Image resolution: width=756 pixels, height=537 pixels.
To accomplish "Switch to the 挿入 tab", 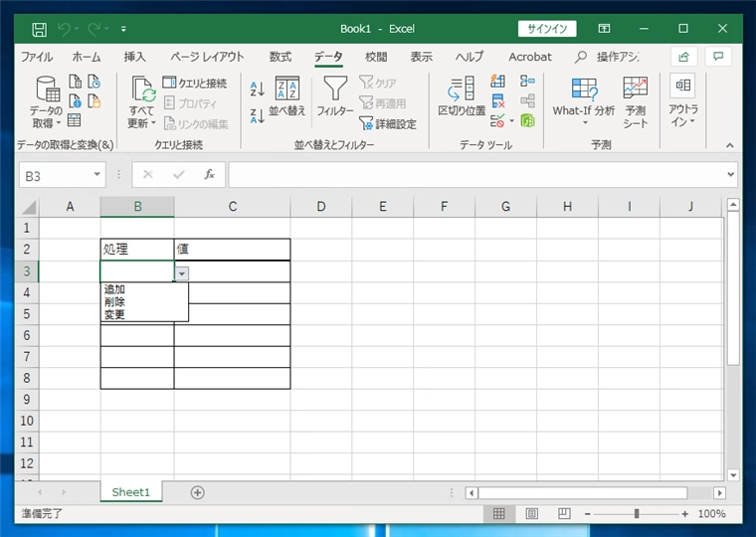I will click(x=134, y=57).
